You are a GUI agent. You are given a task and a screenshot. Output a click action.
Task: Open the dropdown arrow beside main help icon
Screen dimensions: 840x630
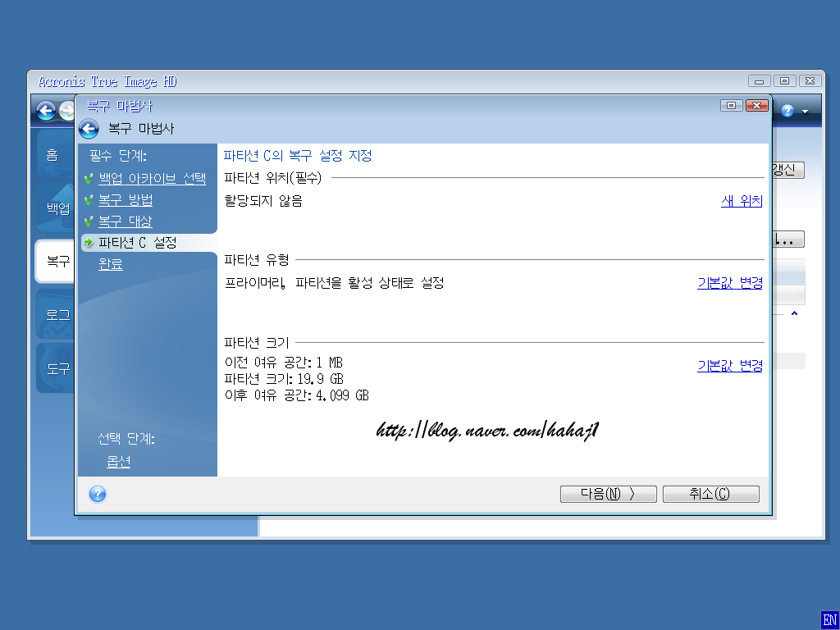coord(805,112)
